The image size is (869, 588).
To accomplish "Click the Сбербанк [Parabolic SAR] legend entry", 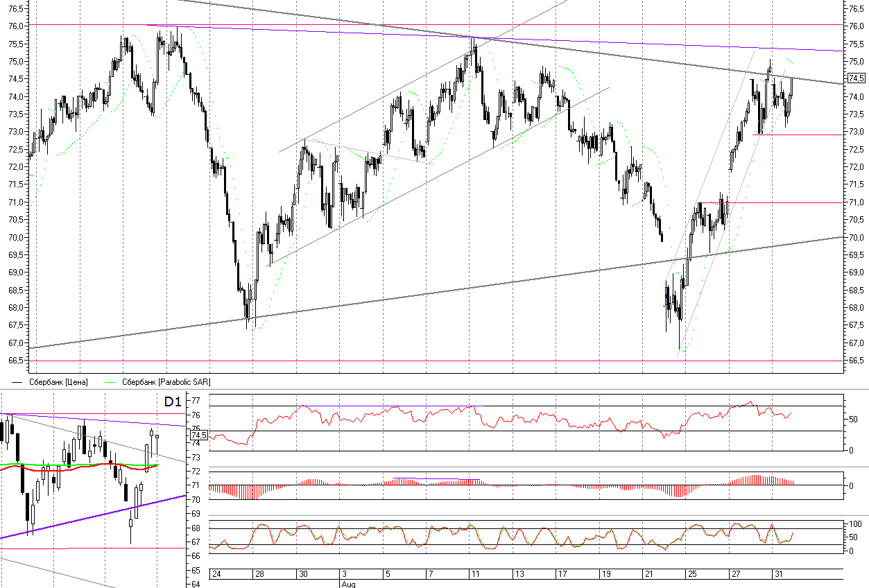I will click(166, 382).
